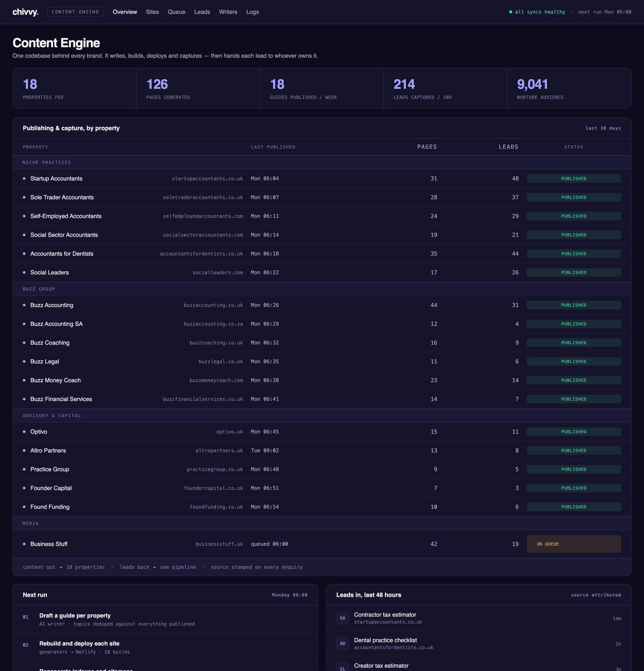The width and height of the screenshot is (644, 671).
Task: Open buzzmoneycoach.com link
Action: coord(216,380)
